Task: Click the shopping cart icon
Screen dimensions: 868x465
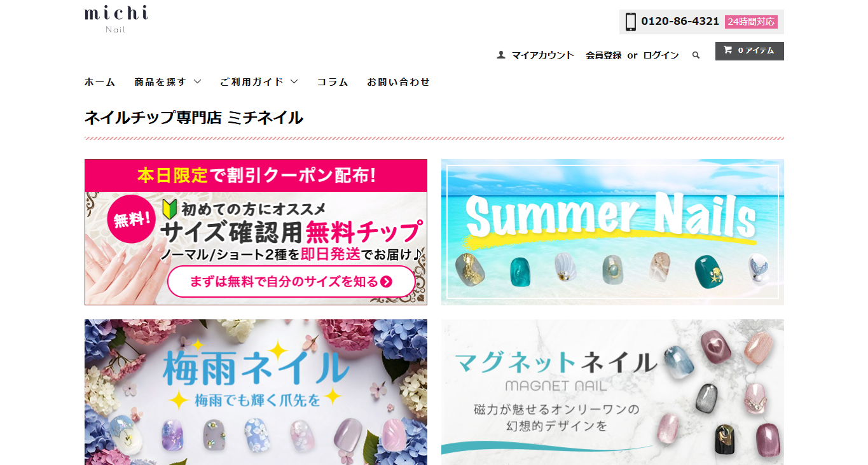Action: [727, 50]
